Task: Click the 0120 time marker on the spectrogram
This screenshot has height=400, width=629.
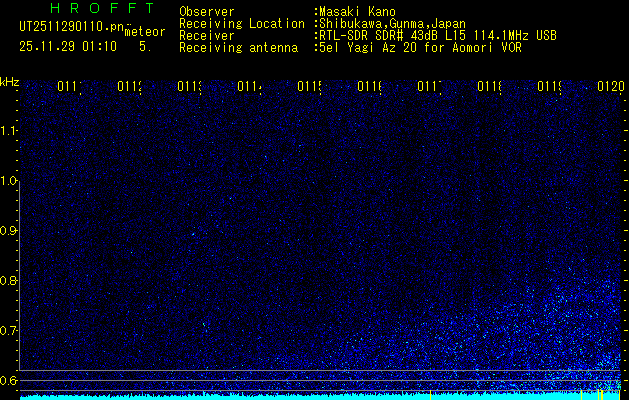Action: tap(611, 86)
